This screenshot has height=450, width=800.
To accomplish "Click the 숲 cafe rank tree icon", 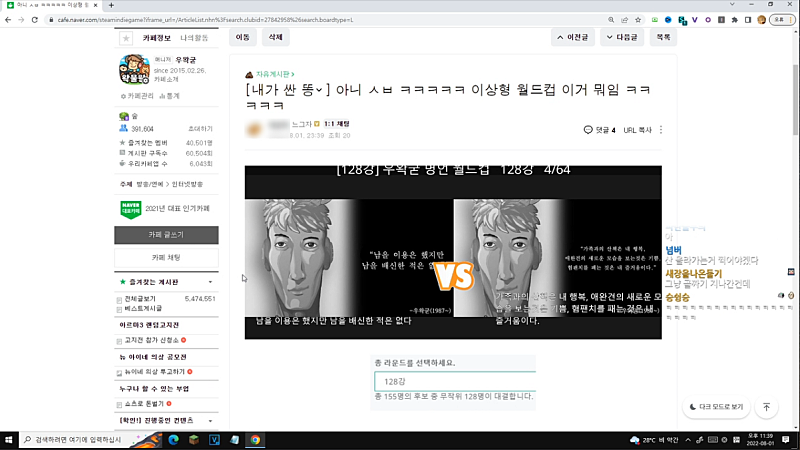I will tap(124, 116).
